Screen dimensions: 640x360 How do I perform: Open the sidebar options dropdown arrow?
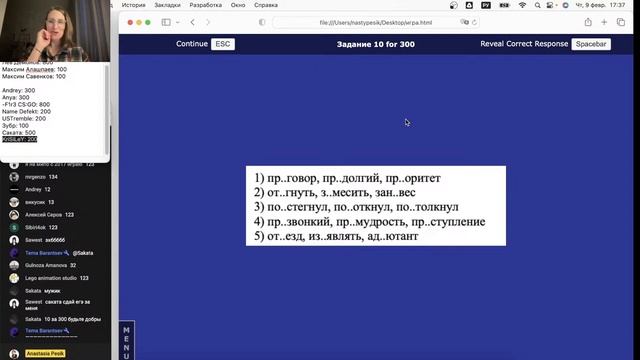[178, 22]
